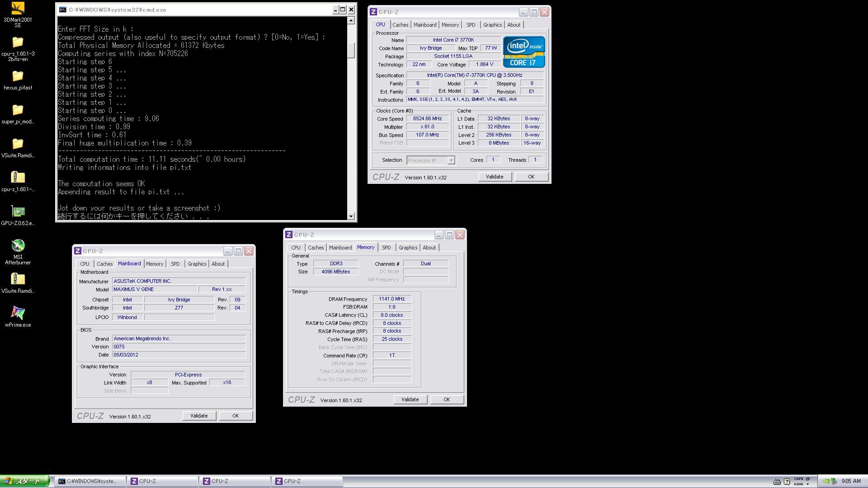Viewport: 868px width, 488px height.
Task: Switch to Caches tab in CPU window
Action: point(400,25)
